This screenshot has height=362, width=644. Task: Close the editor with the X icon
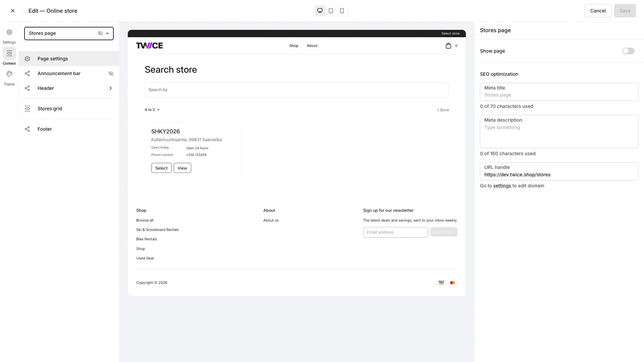(13, 11)
